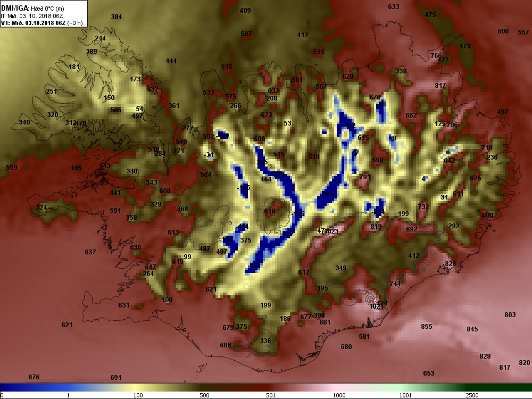Click the legend label '1000'
532x399 pixels.
[339, 395]
